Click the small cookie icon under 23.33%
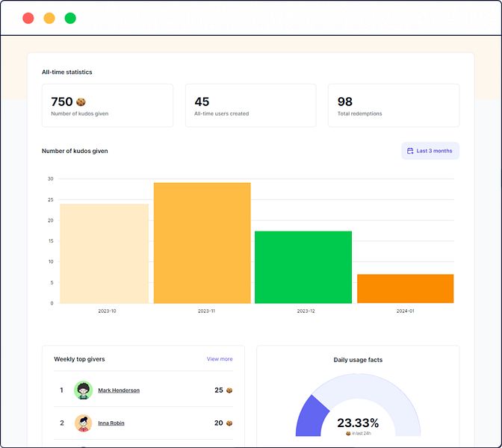Image resolution: width=502 pixels, height=448 pixels. tap(348, 433)
